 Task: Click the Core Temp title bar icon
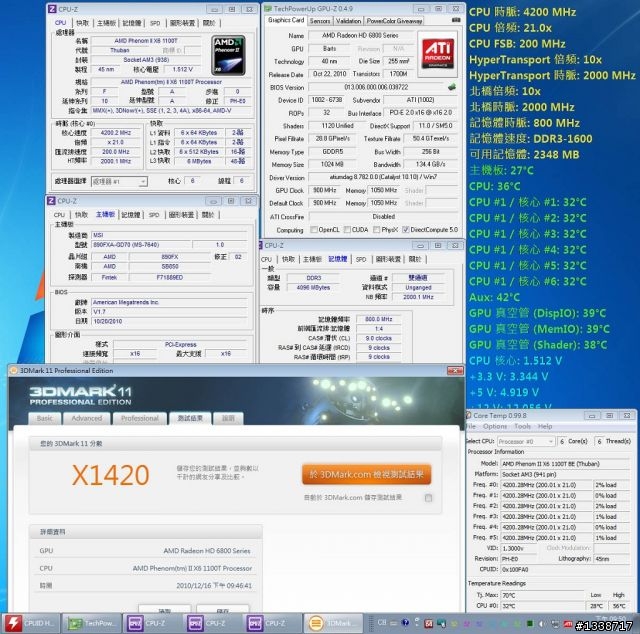pyautogui.click(x=469, y=415)
